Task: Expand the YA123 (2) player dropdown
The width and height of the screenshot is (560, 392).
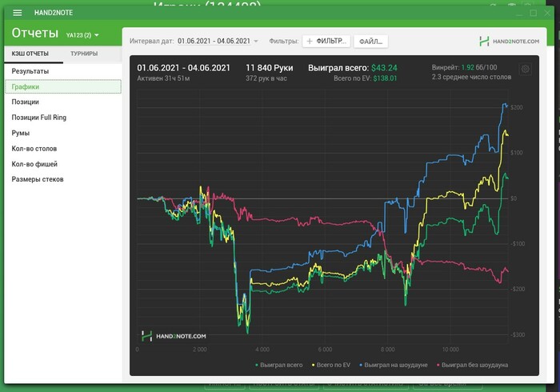Action: tap(82, 35)
